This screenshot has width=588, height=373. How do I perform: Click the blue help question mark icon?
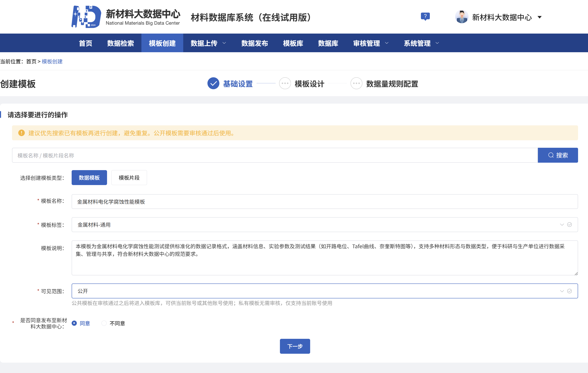click(425, 16)
